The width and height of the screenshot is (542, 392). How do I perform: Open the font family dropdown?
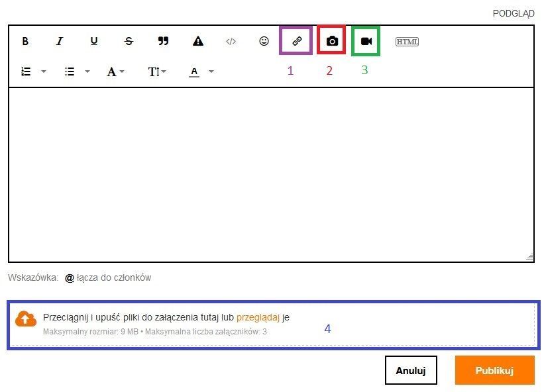pyautogui.click(x=115, y=72)
